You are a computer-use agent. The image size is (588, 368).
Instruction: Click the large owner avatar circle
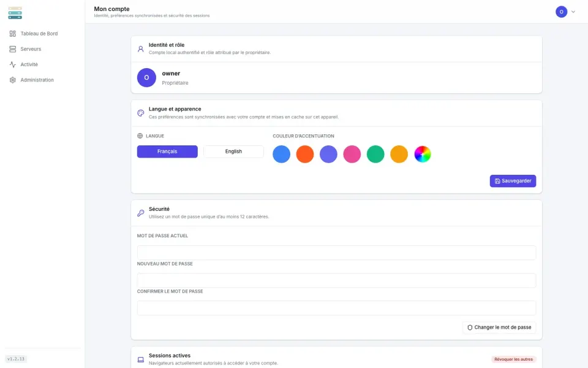point(146,78)
